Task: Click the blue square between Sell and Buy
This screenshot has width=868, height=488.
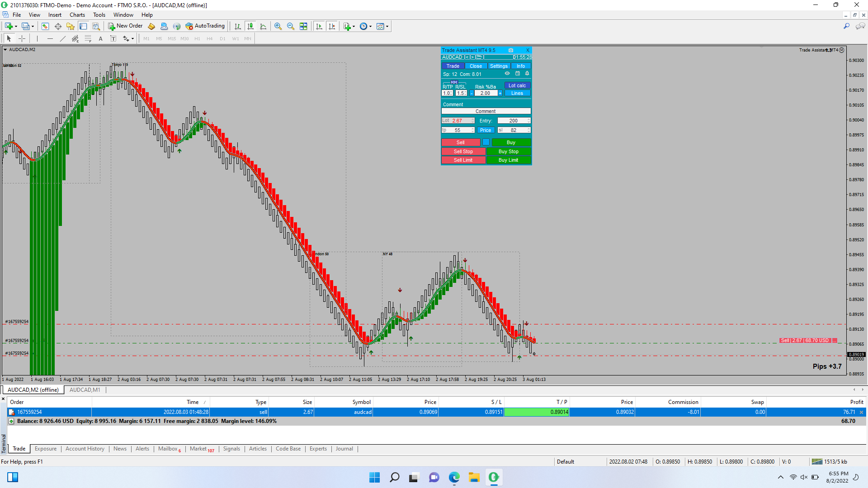Action: click(486, 142)
